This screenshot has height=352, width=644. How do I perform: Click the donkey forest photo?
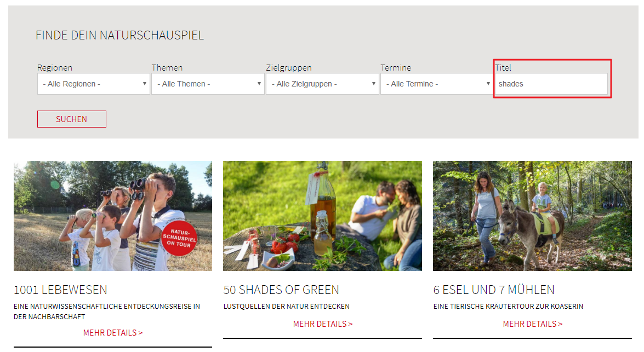(x=532, y=216)
